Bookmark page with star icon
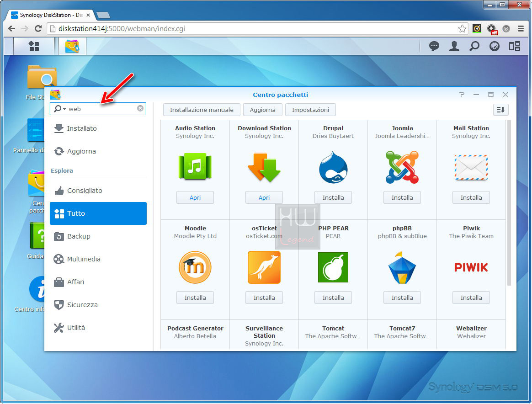The image size is (532, 404). [x=462, y=28]
